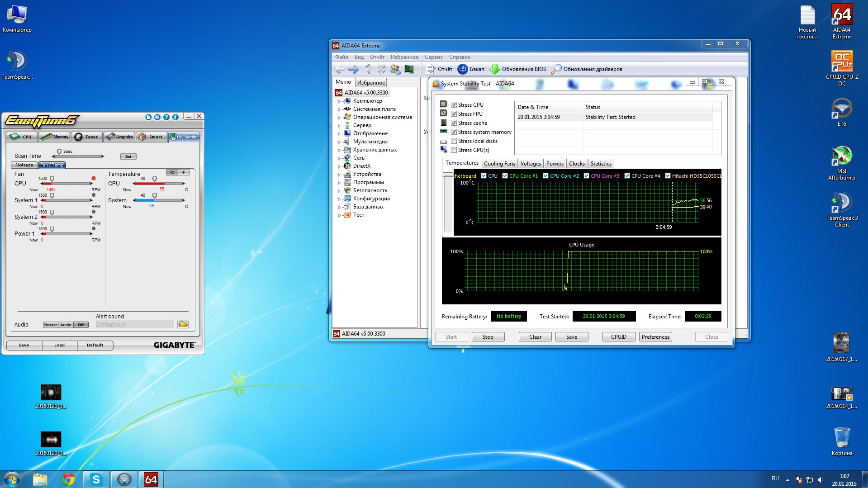Expand the Мультимедиа tree node
This screenshot has width=868, height=488.
pyautogui.click(x=339, y=142)
